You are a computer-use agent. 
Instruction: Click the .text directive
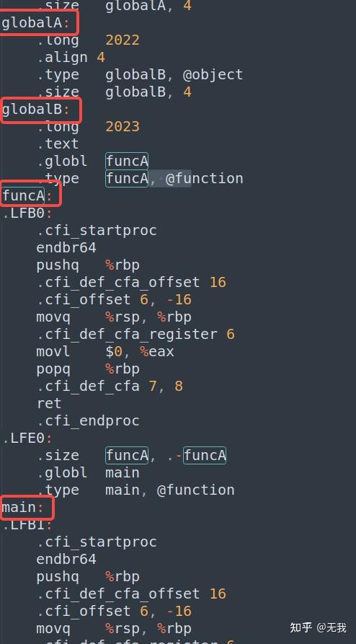click(x=58, y=144)
